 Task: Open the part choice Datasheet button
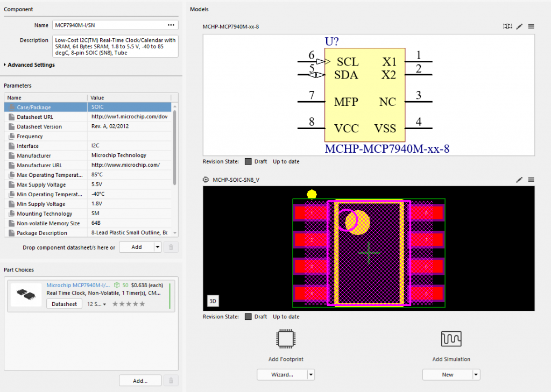point(65,304)
